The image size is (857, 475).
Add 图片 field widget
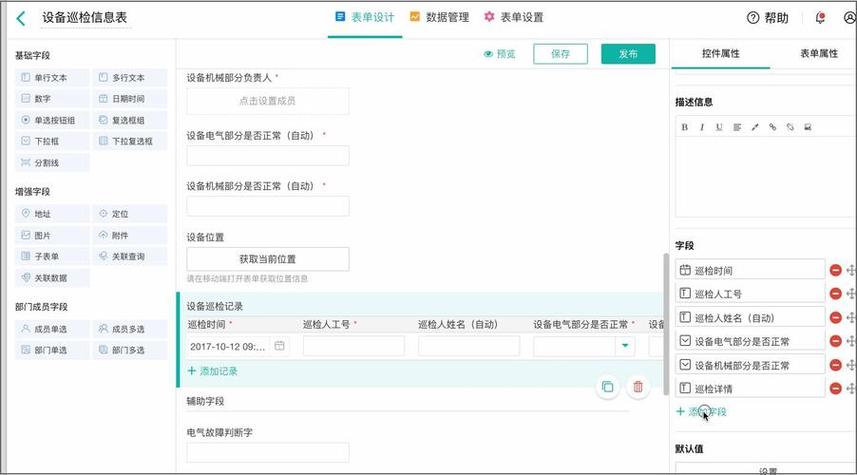52,235
